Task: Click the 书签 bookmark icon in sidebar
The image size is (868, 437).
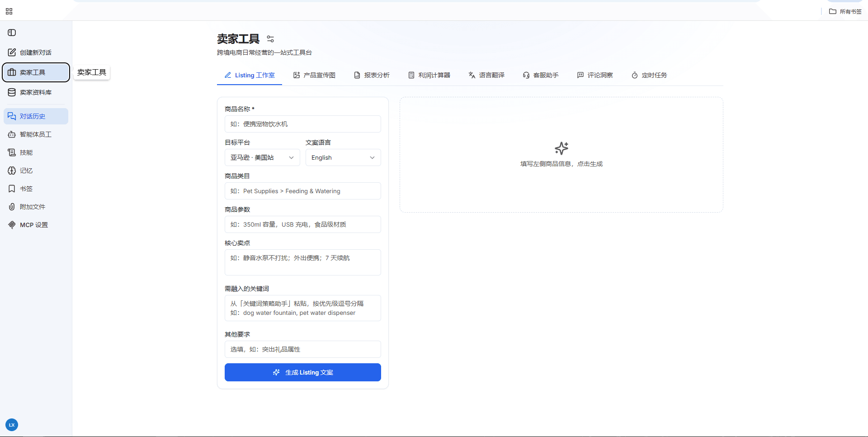Action: click(x=12, y=189)
